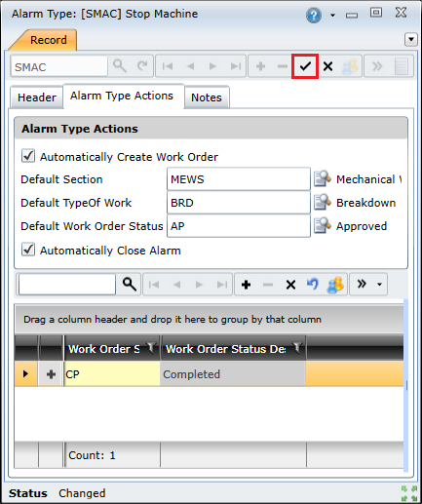Open the dropdown arrow next to help icon
The width and height of the screenshot is (422, 504).
coord(332,16)
